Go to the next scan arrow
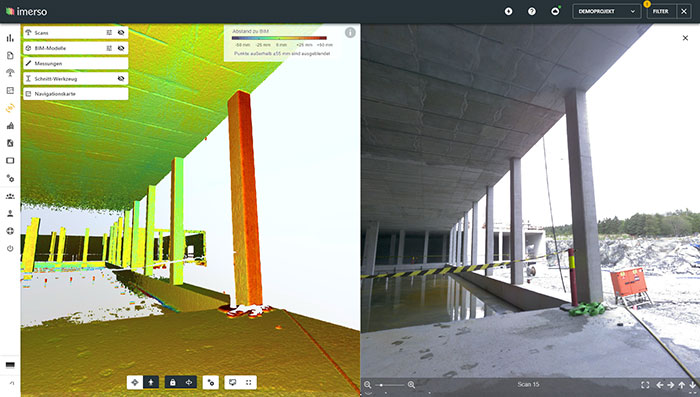 (671, 384)
